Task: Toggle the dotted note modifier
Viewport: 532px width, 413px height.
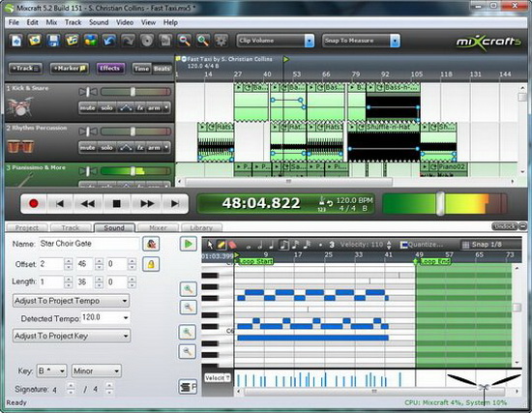Action: [320, 245]
